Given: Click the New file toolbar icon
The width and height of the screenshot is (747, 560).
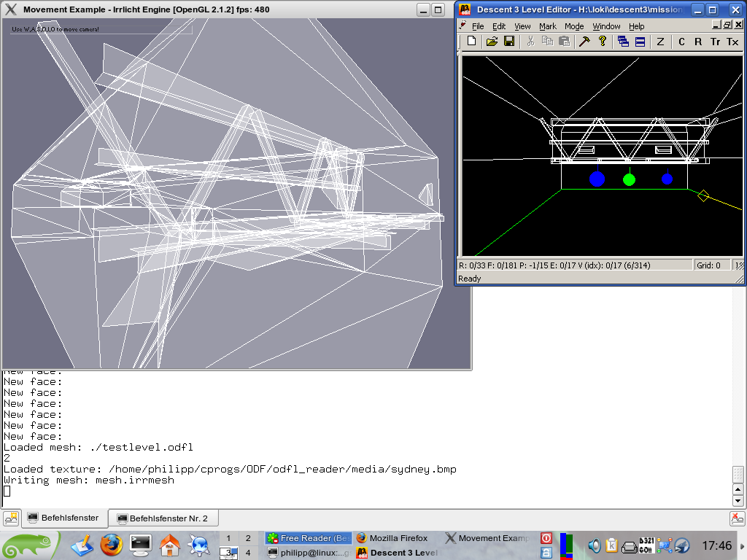Looking at the screenshot, I should pyautogui.click(x=472, y=42).
